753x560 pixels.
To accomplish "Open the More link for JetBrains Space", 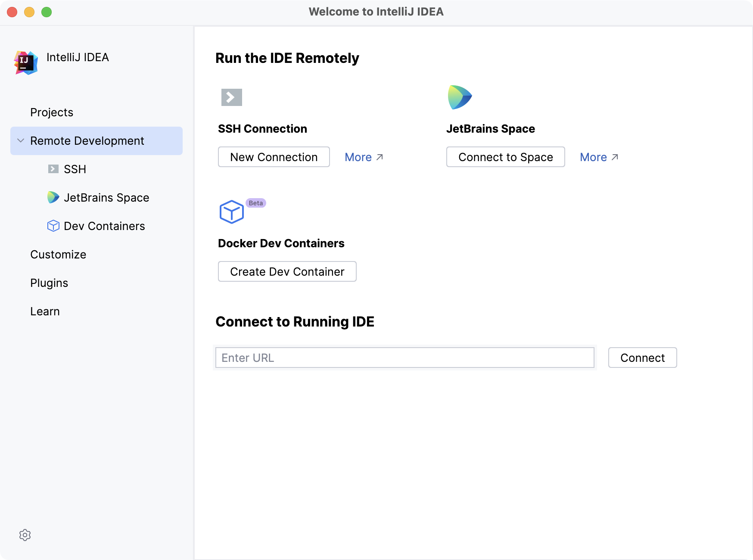I will (x=594, y=157).
